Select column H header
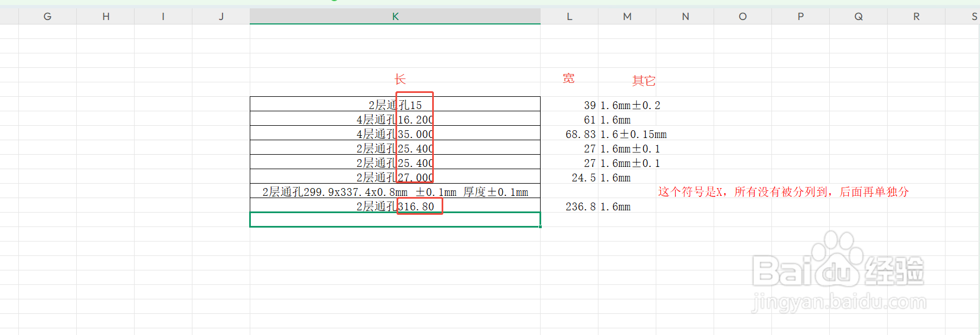Image resolution: width=980 pixels, height=335 pixels. tap(106, 17)
